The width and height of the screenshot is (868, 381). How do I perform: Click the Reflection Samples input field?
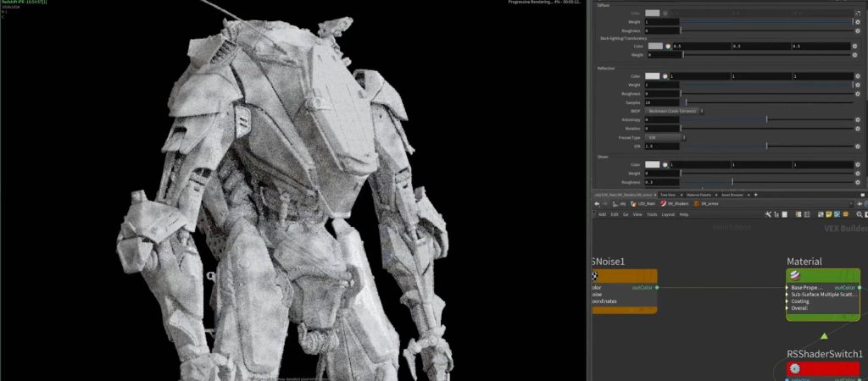661,102
